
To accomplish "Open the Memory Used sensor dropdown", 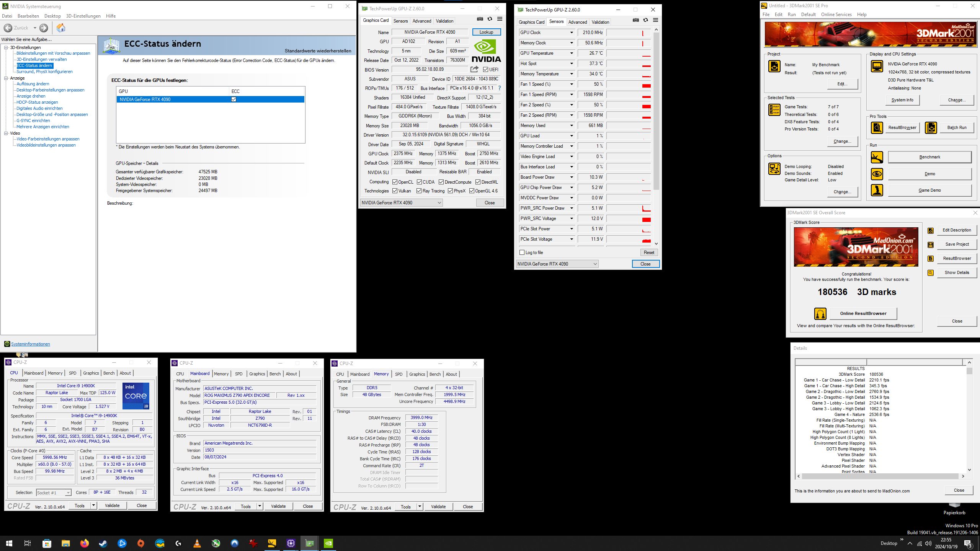I will click(572, 126).
